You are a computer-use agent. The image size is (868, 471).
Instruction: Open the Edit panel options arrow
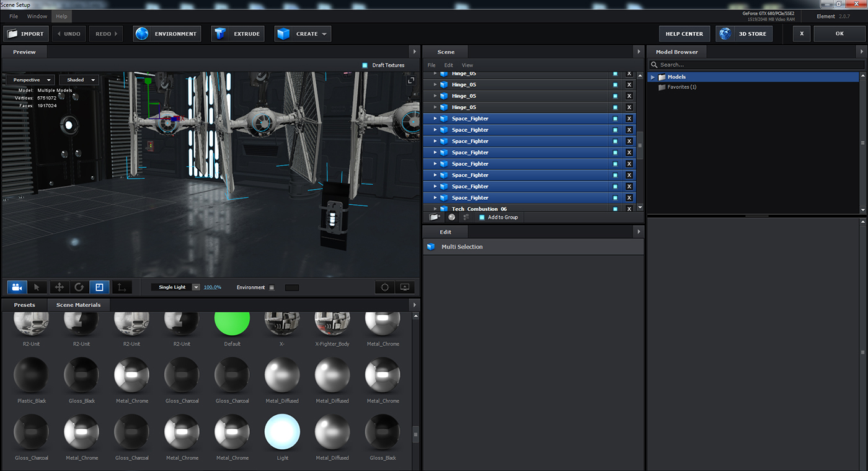638,232
